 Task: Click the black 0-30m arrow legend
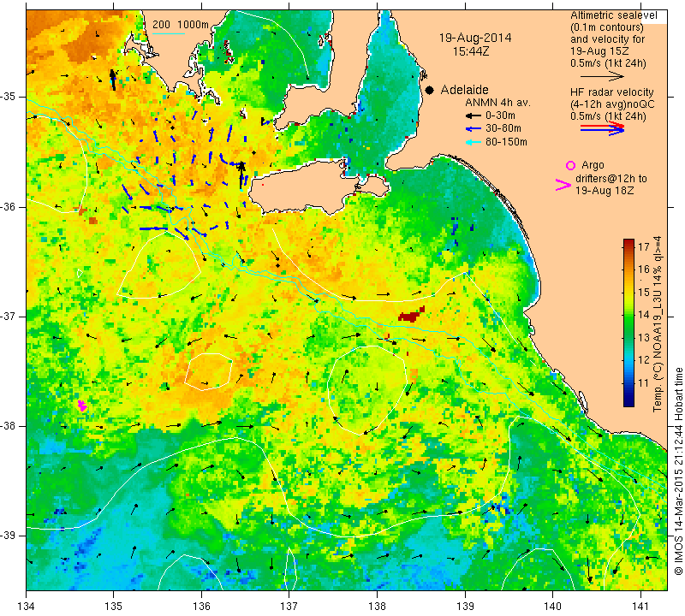tap(473, 115)
